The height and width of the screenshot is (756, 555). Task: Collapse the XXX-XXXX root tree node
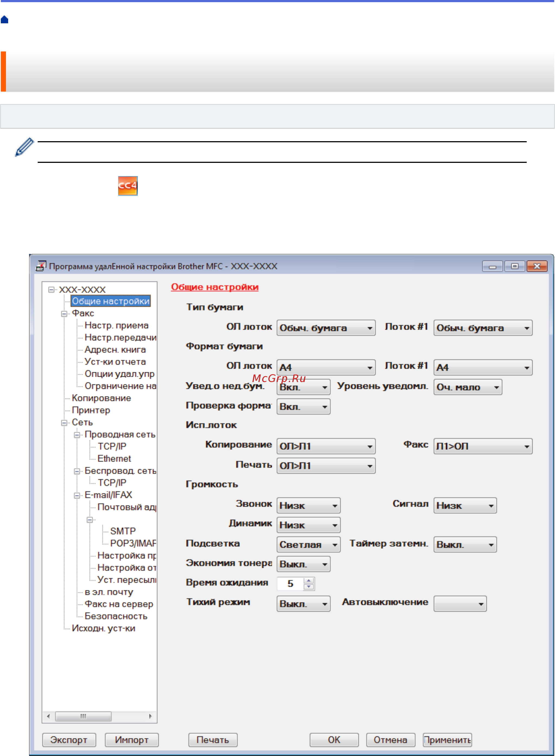[x=51, y=289]
